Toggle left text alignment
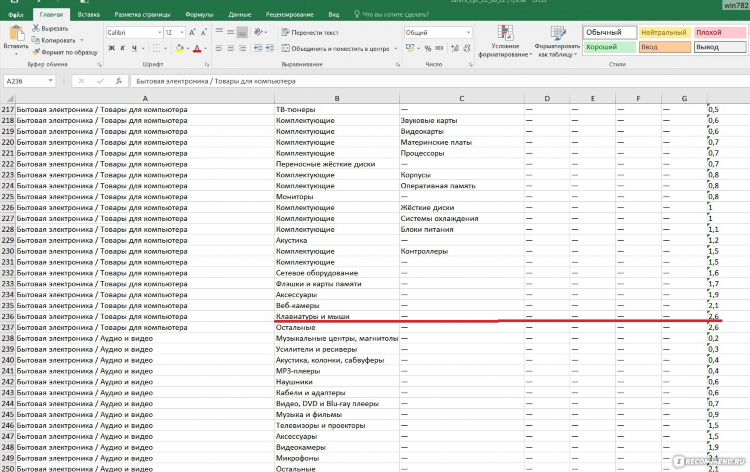 click(x=219, y=48)
